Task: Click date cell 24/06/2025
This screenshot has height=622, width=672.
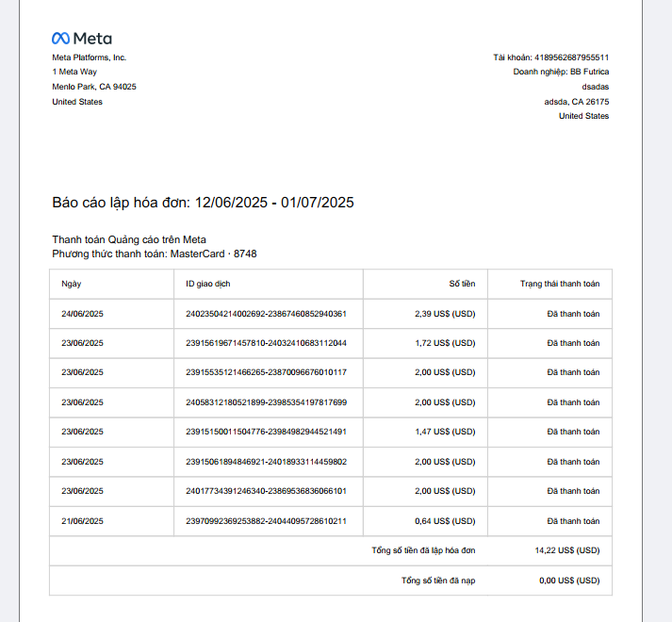Action: (82, 314)
